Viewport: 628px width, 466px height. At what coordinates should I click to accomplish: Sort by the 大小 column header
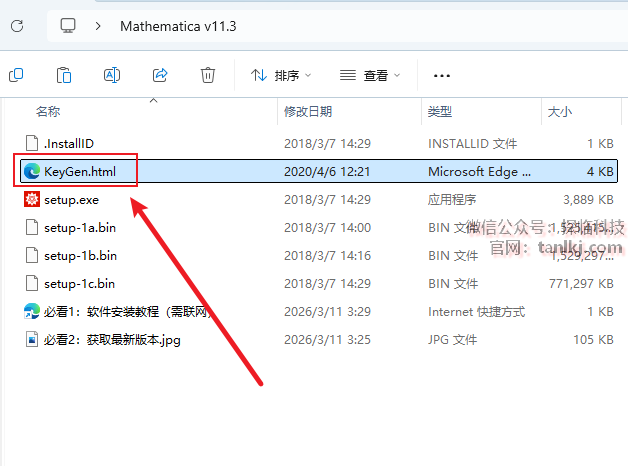point(560,111)
